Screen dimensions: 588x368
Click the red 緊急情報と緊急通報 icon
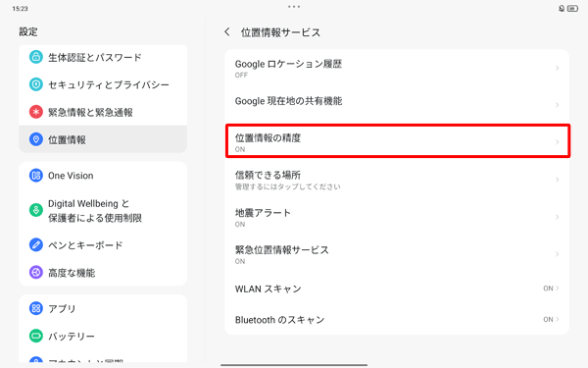[36, 112]
